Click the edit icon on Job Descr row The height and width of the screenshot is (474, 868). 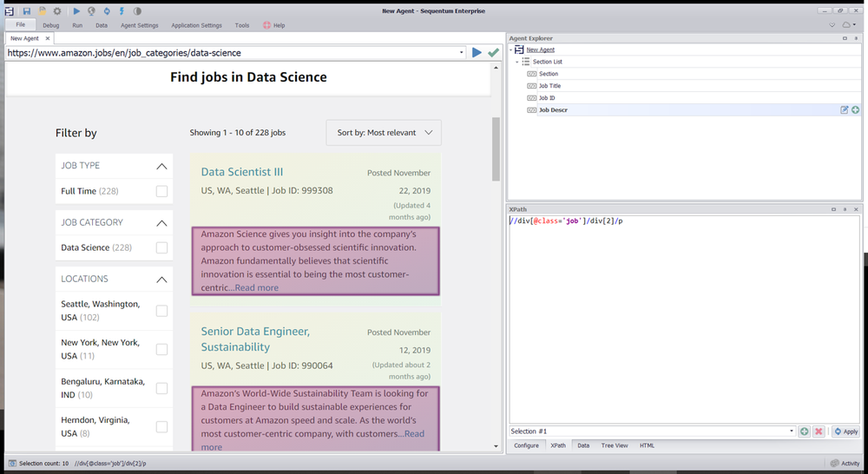845,109
